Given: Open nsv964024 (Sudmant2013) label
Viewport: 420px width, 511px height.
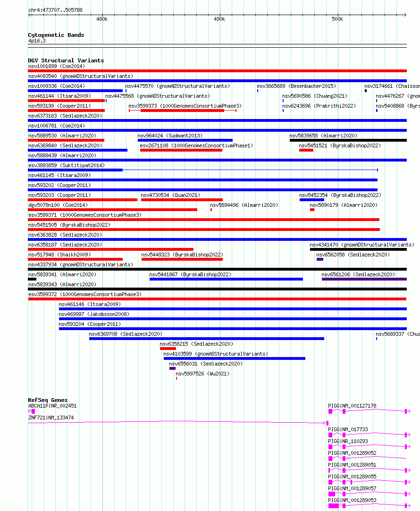Looking at the screenshot, I should 170,136.
